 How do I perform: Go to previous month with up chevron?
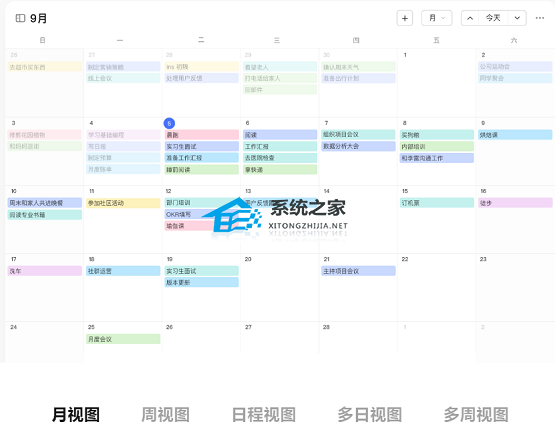[470, 18]
